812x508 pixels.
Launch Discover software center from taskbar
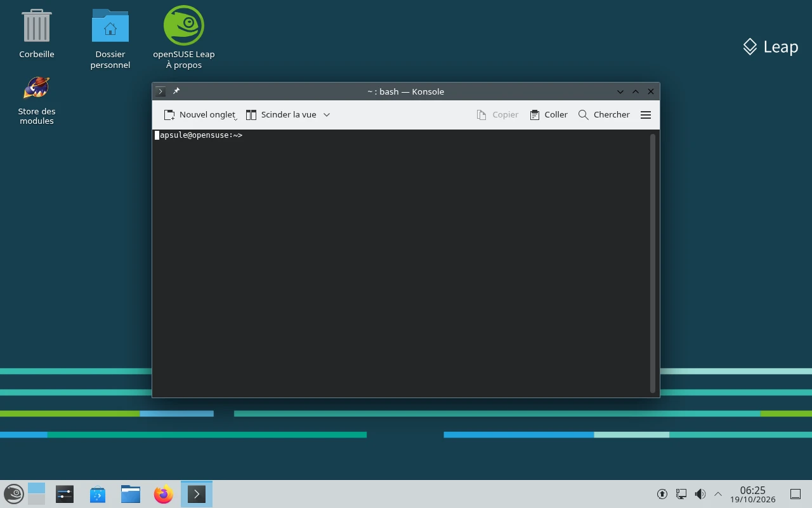[x=98, y=494]
